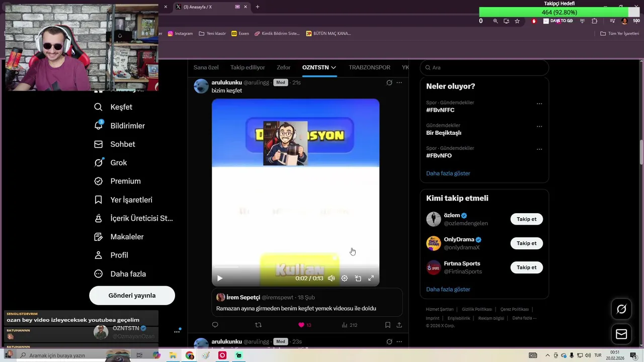The height and width of the screenshot is (362, 644).
Task: Switch to Zefor tab
Action: pyautogui.click(x=283, y=67)
